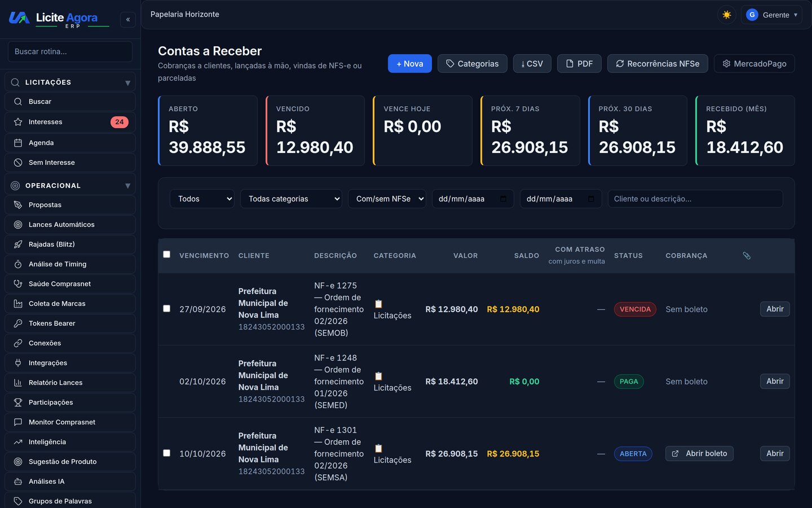Screen dimensions: 812x508
Task: Open calendar picker of first date field
Action: pos(503,199)
